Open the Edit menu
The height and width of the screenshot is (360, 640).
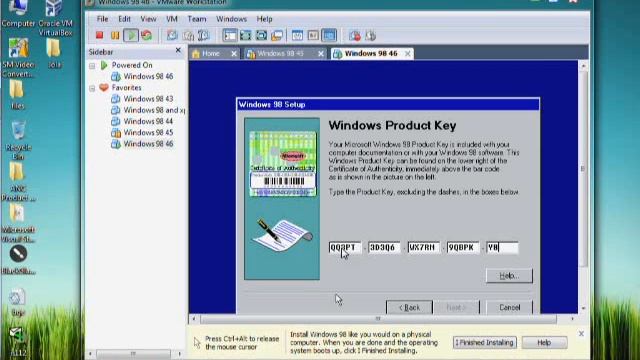pos(124,19)
